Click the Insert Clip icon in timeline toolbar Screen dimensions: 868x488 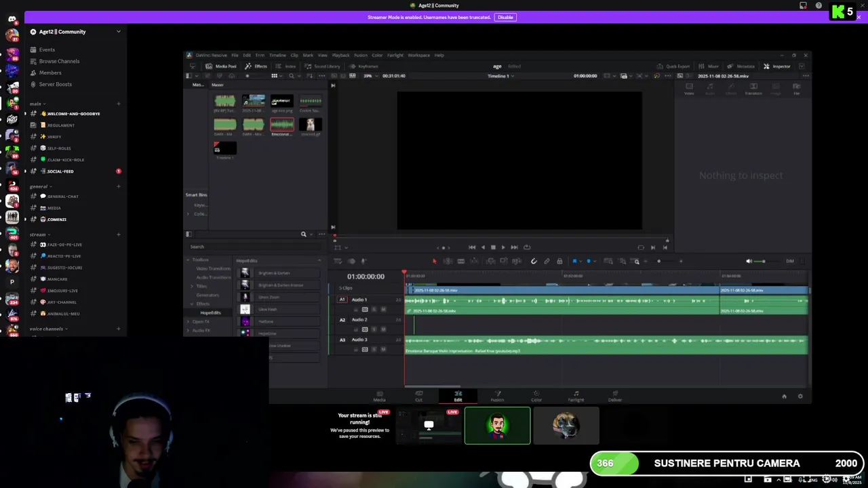490,261
